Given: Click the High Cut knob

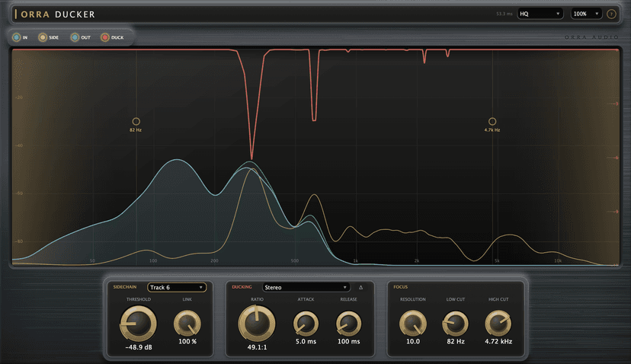Looking at the screenshot, I should pos(498,324).
